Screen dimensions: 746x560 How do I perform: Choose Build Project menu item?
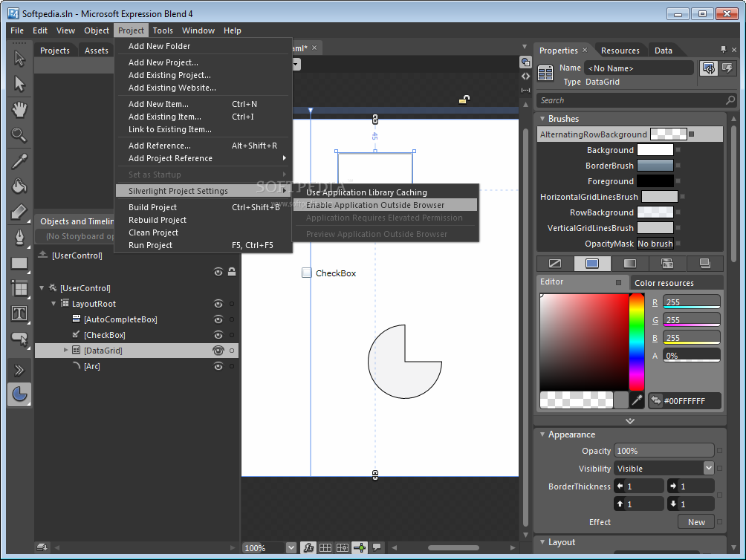(x=204, y=207)
